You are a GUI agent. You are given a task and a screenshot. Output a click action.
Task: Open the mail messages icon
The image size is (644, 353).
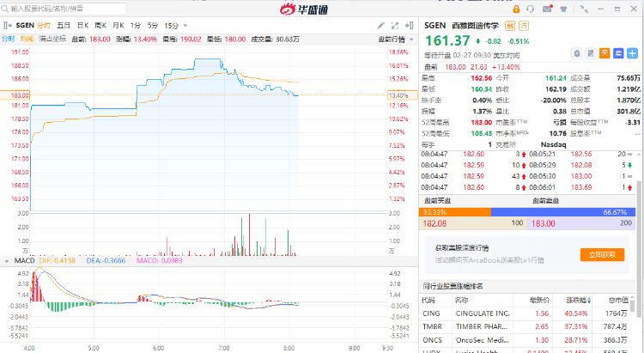548,9
